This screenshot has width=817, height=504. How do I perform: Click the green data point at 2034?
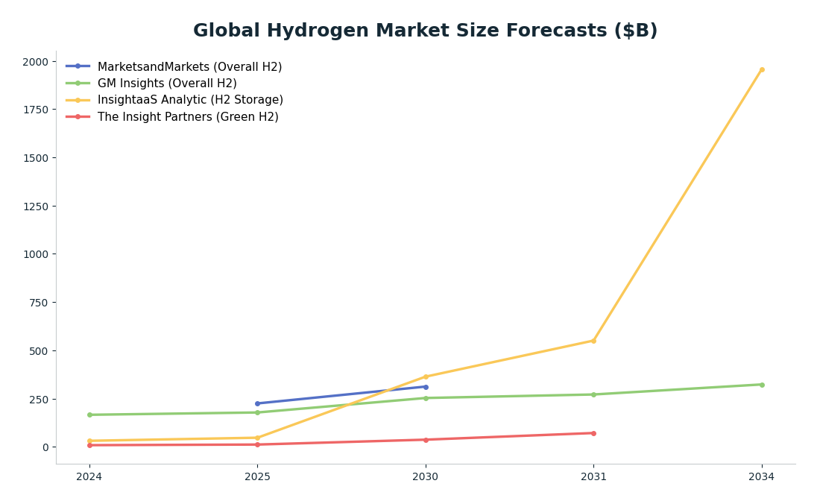762,385
